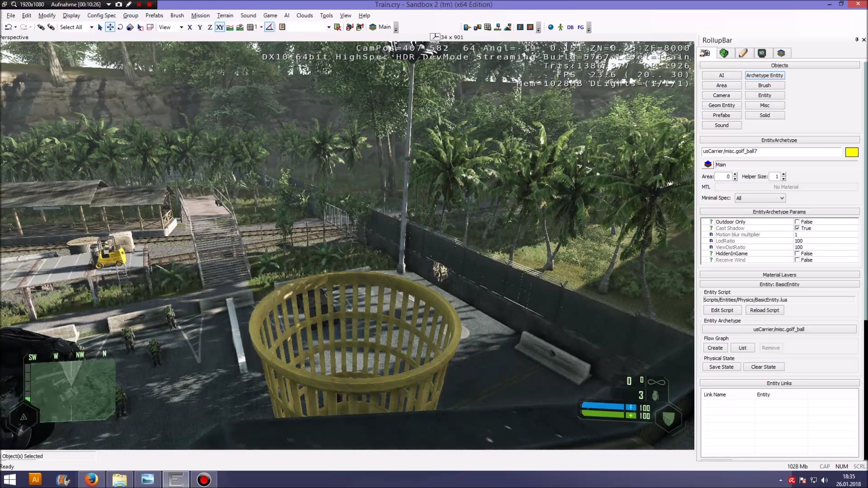Open the View dropdown in the toolbar

pyautogui.click(x=181, y=27)
